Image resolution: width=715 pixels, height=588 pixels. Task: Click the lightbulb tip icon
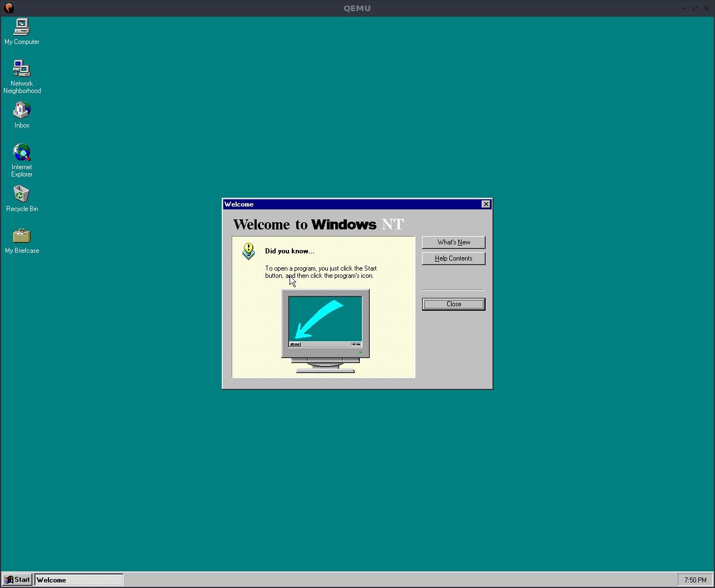248,251
